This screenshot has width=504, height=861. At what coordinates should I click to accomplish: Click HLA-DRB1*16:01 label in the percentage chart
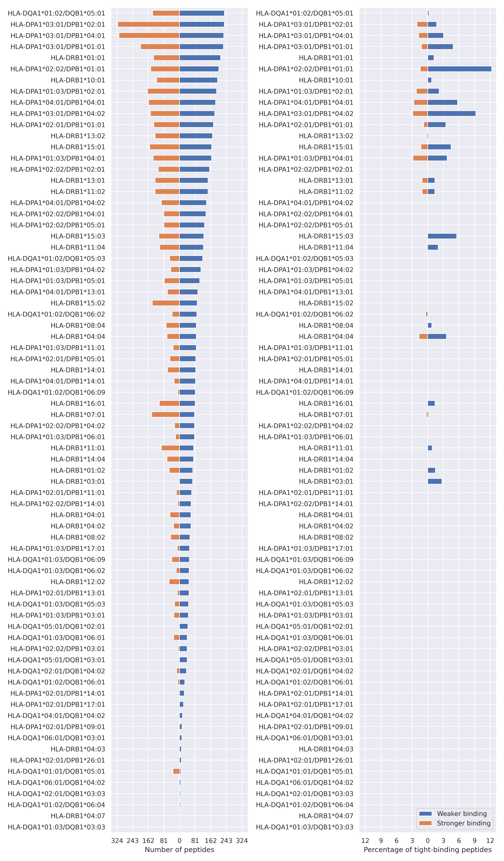point(326,403)
